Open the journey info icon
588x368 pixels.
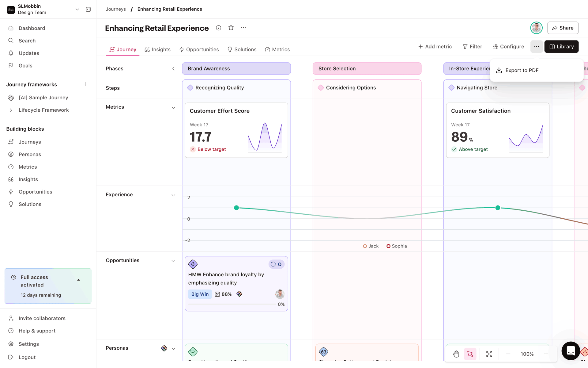[x=218, y=28]
